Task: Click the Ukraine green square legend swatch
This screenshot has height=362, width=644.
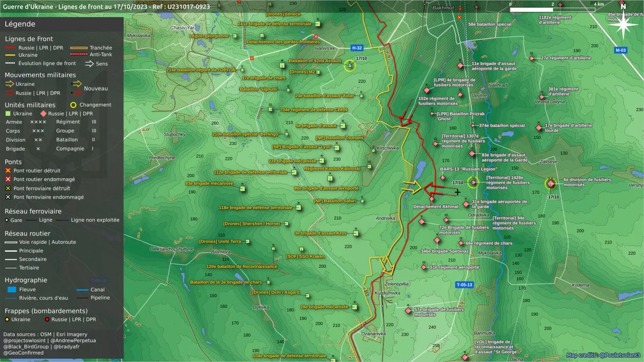Action: (x=8, y=114)
